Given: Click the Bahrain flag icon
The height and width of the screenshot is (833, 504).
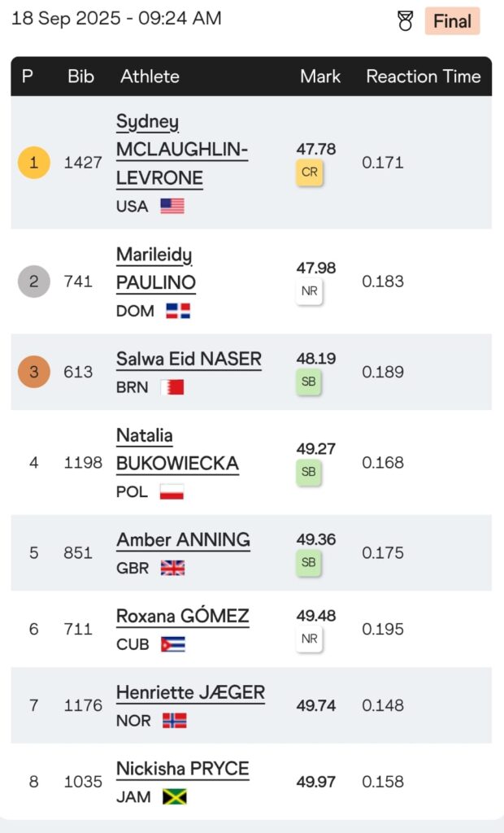Looking at the screenshot, I should pos(172,387).
